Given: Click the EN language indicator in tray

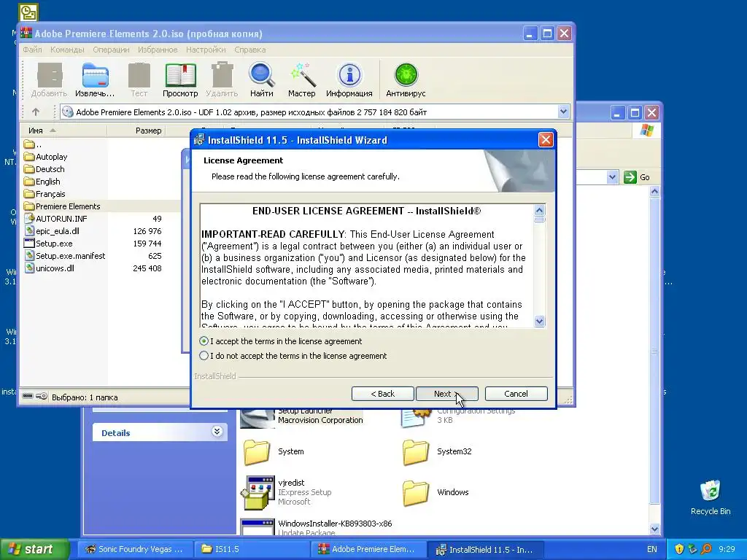Looking at the screenshot, I should [652, 549].
